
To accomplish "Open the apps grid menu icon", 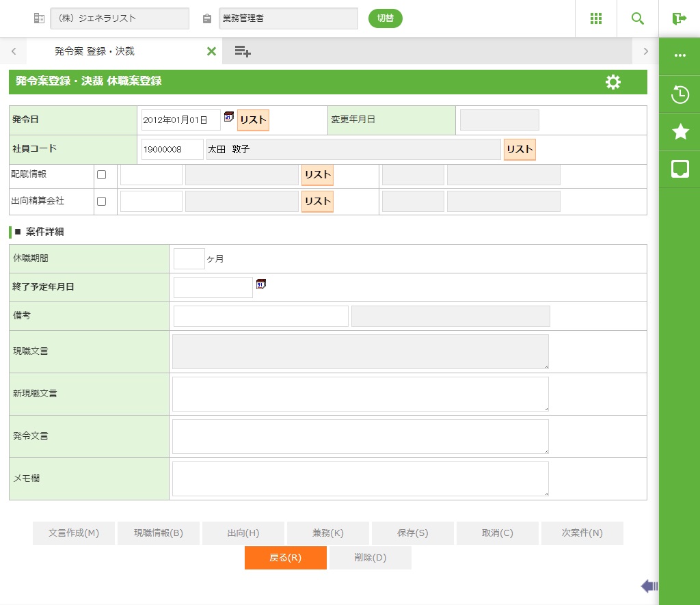I will click(595, 18).
